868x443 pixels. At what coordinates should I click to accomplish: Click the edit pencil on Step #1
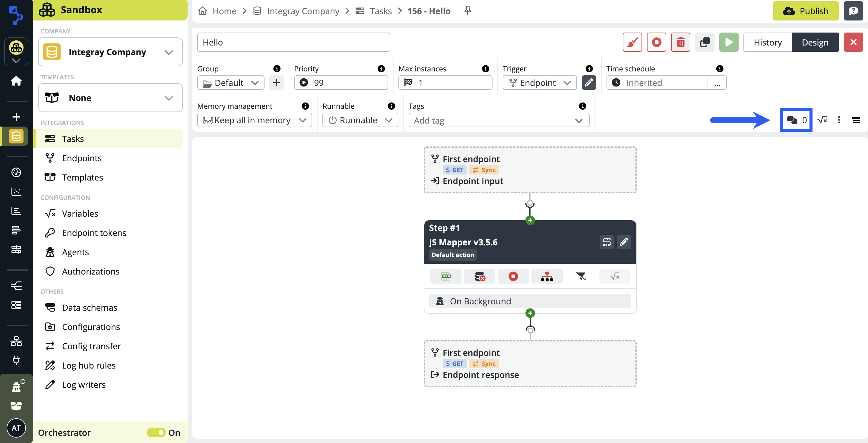(x=624, y=242)
